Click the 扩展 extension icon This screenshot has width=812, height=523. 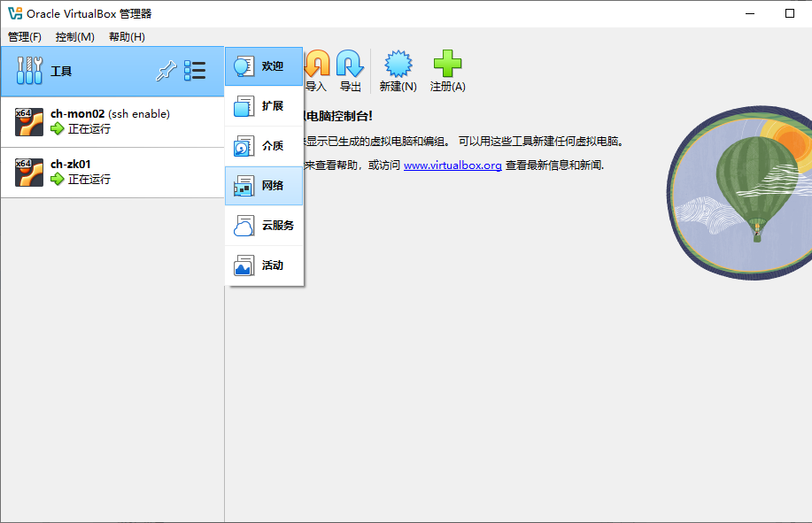pyautogui.click(x=244, y=106)
